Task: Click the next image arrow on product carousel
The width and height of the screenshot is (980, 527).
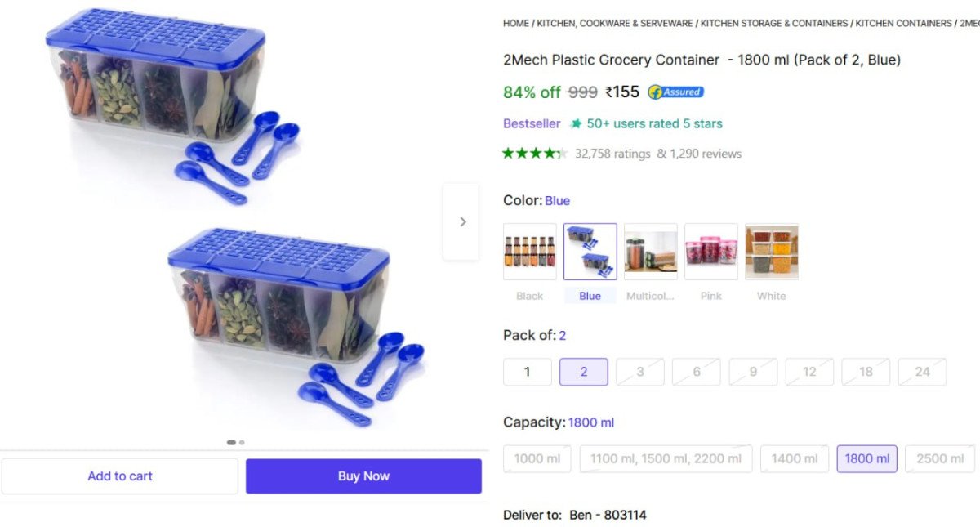Action: 462,221
